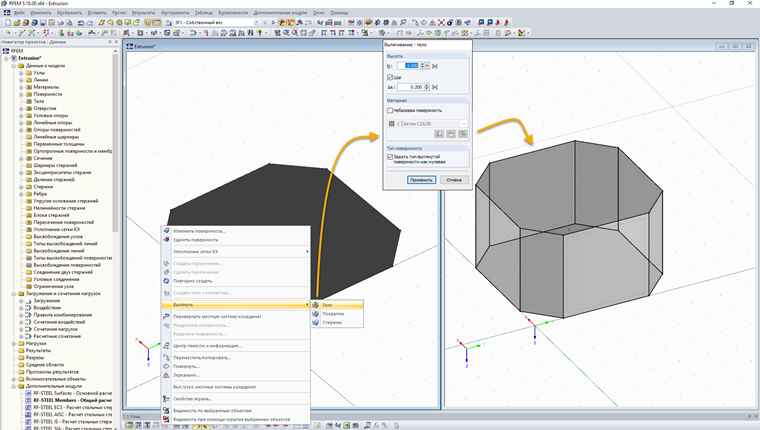
Task: Collapse the Дополнительные модули tree node
Action: click(14, 386)
